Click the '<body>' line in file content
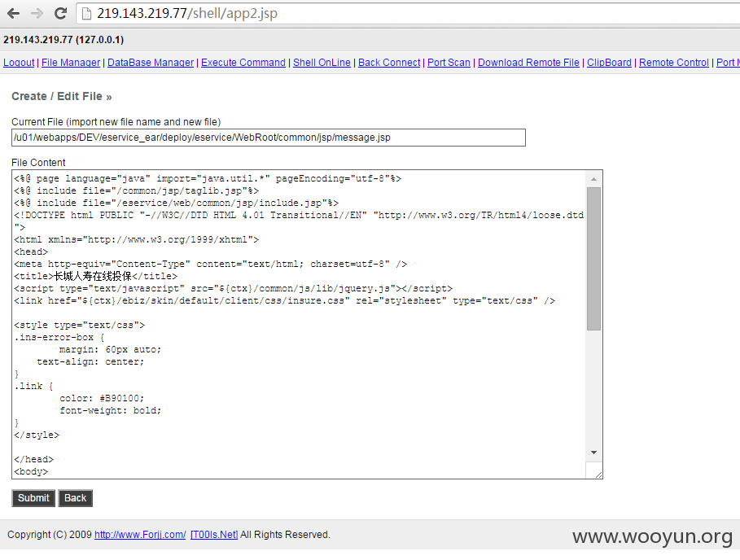The width and height of the screenshot is (740, 560). 31,471
